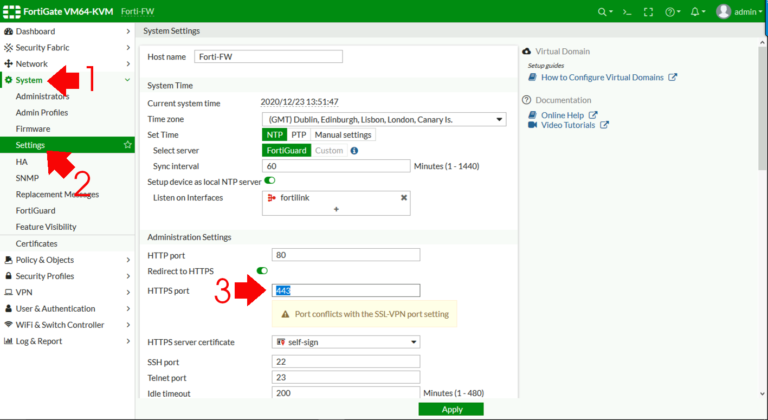
Task: Open the FortiGuard menu item
Action: click(x=35, y=211)
